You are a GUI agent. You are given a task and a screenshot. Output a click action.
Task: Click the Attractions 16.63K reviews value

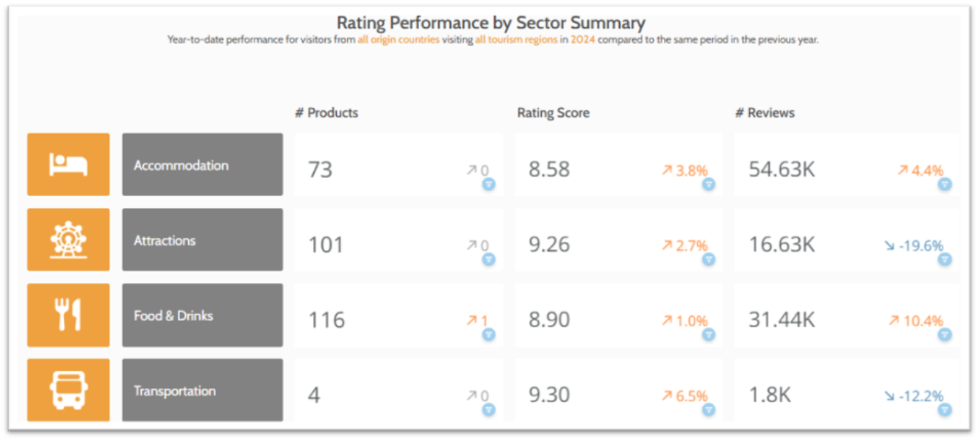(782, 245)
